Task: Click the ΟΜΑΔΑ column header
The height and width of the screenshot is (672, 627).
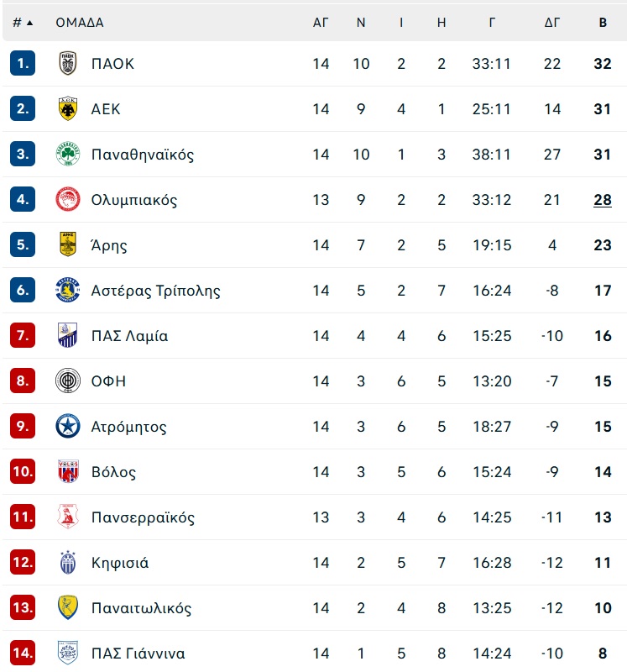Action: [x=80, y=23]
